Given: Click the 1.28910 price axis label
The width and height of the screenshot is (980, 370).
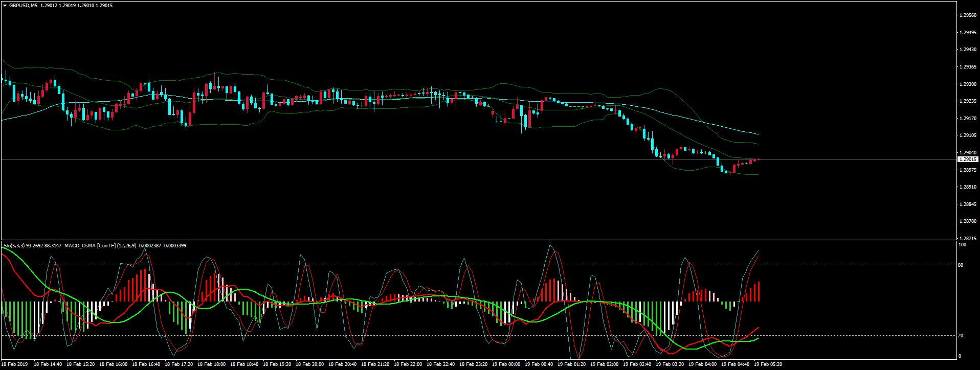Looking at the screenshot, I should (x=968, y=187).
